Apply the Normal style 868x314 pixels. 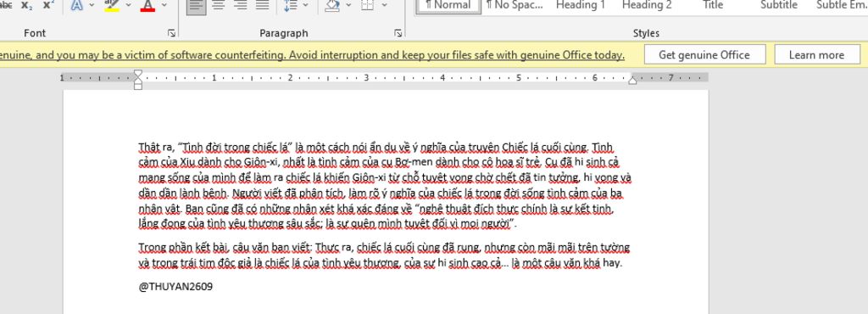click(448, 6)
